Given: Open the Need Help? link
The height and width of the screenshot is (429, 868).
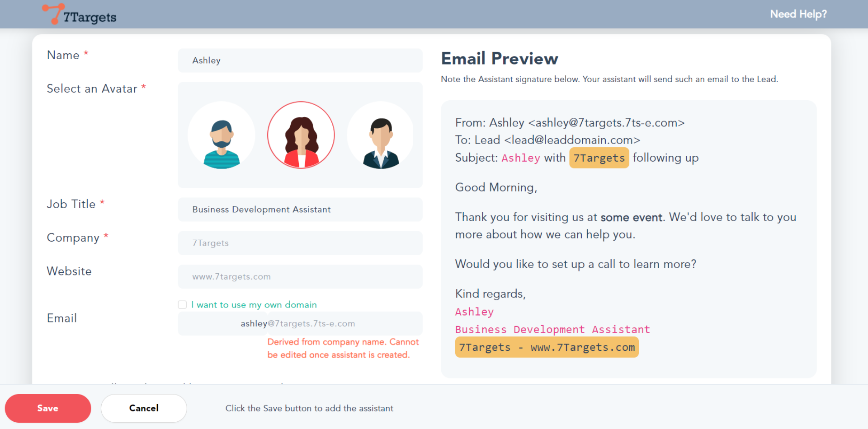Looking at the screenshot, I should pos(798,14).
